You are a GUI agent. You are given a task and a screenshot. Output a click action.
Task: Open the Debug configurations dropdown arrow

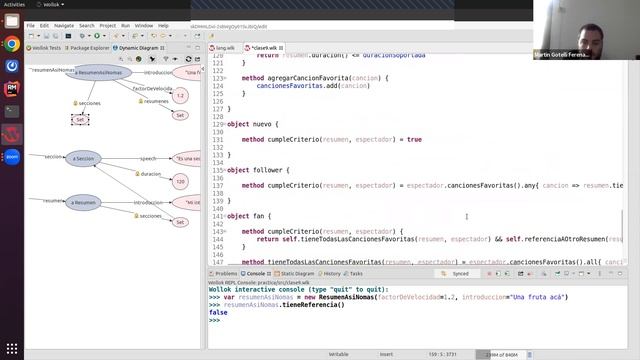[x=89, y=36]
